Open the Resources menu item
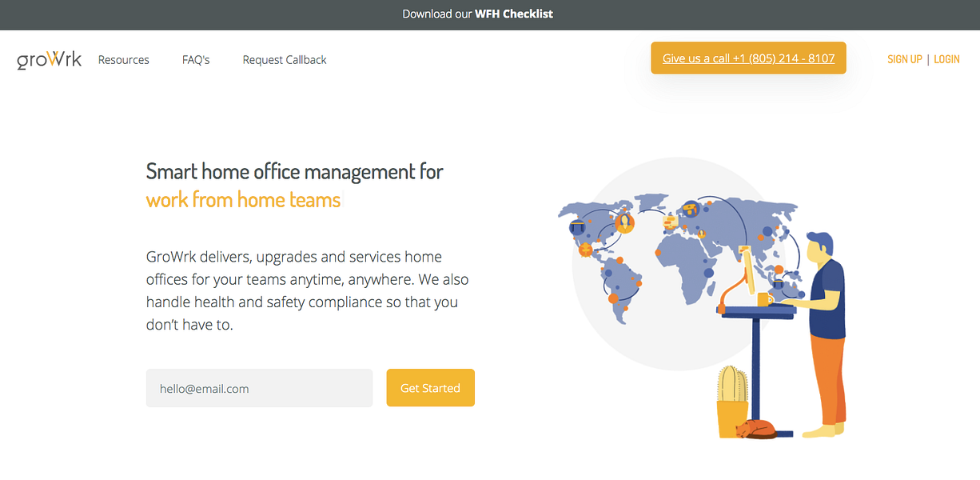The width and height of the screenshot is (980, 480). click(x=124, y=60)
